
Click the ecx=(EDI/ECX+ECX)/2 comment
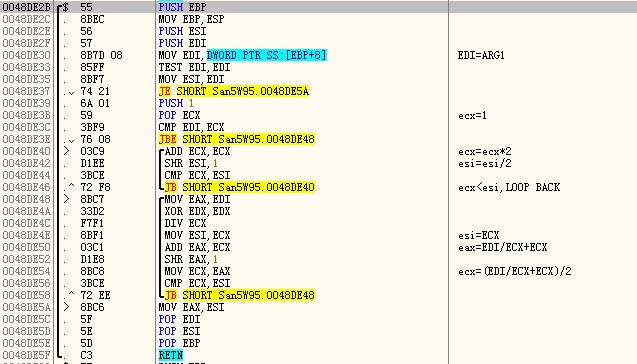(514, 271)
